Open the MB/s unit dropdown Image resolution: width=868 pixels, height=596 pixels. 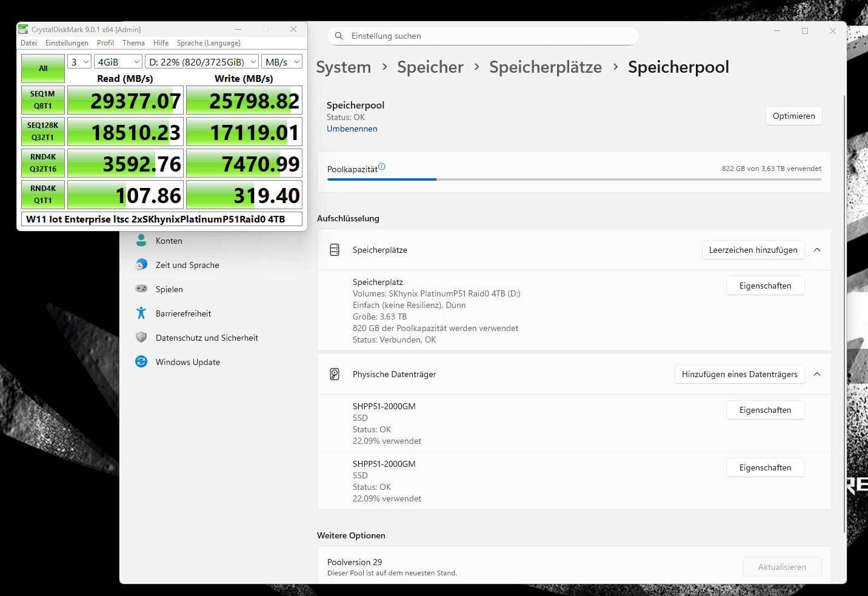[282, 62]
